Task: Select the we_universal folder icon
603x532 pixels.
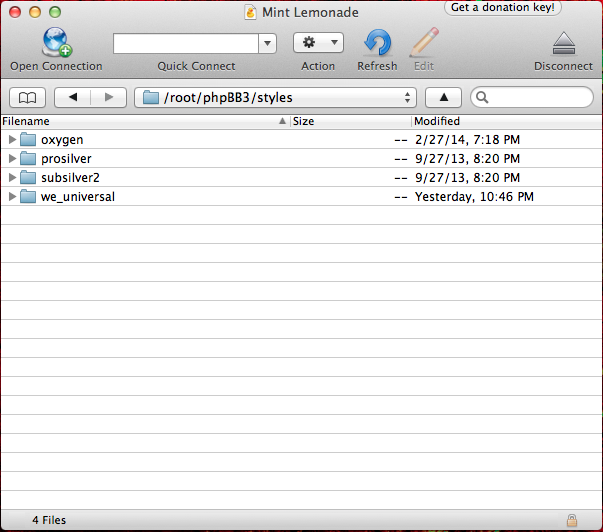Action: coord(28,196)
